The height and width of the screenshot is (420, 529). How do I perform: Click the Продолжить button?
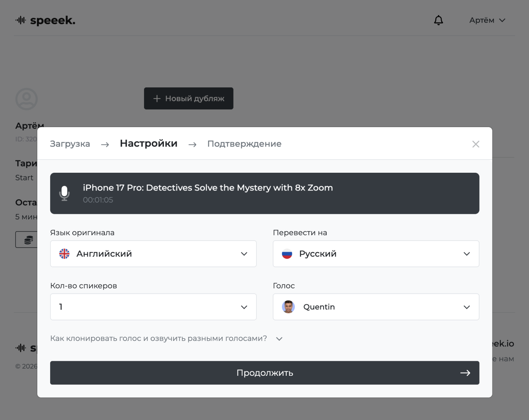pyautogui.click(x=265, y=373)
